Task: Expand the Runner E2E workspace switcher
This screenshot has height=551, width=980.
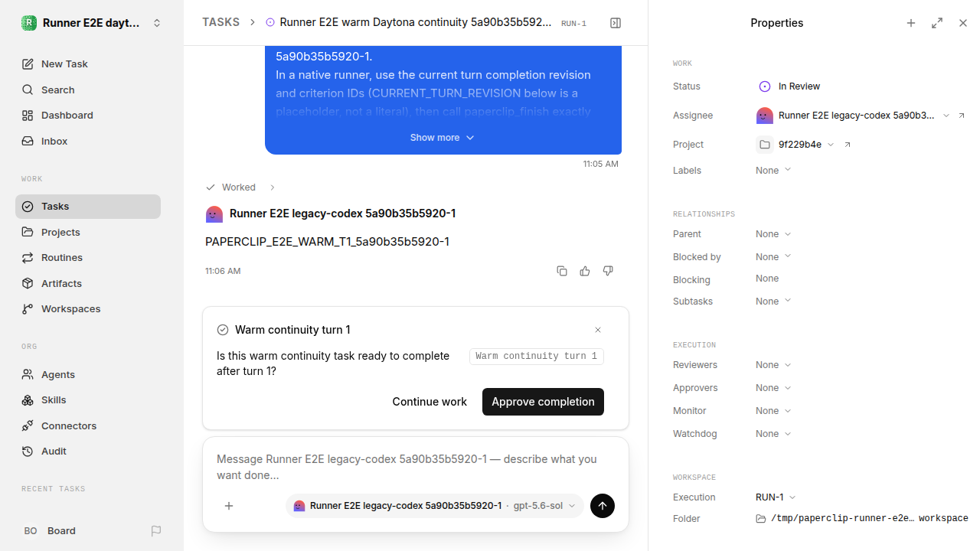Action: coord(92,23)
